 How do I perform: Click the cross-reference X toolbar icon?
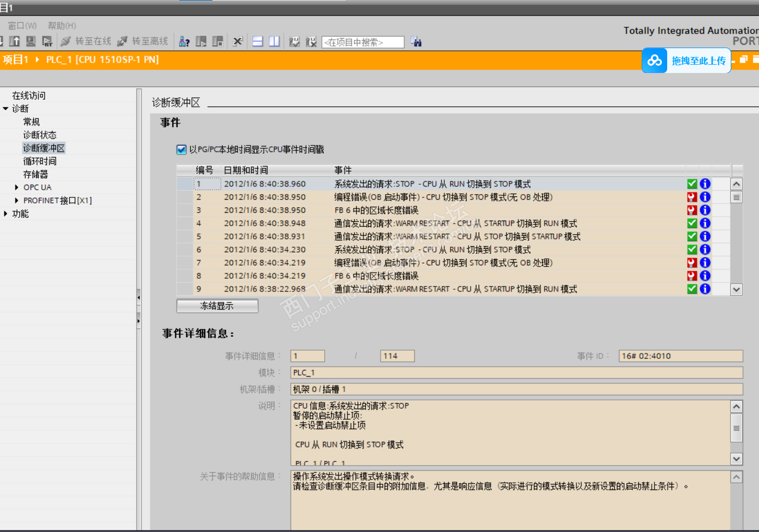[x=238, y=41]
